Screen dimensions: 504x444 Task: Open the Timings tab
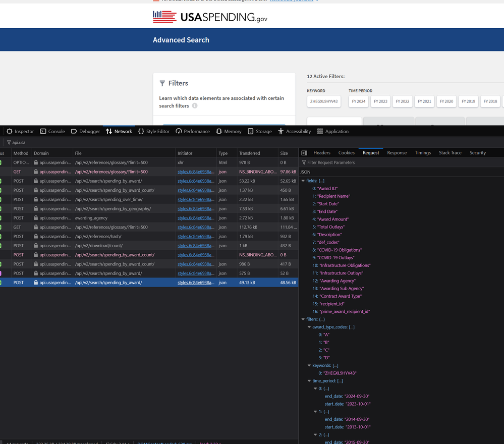coord(423,153)
